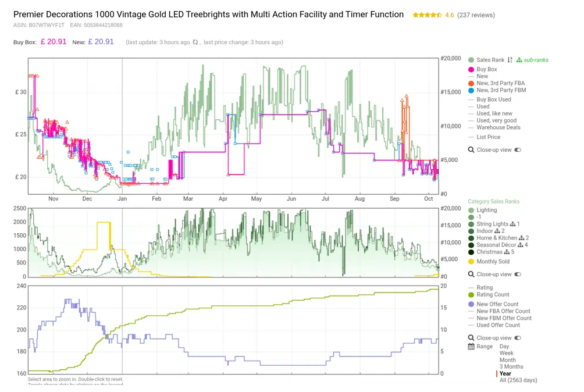Toggle New Offer Count series
The image size is (584, 392).
tap(493, 305)
